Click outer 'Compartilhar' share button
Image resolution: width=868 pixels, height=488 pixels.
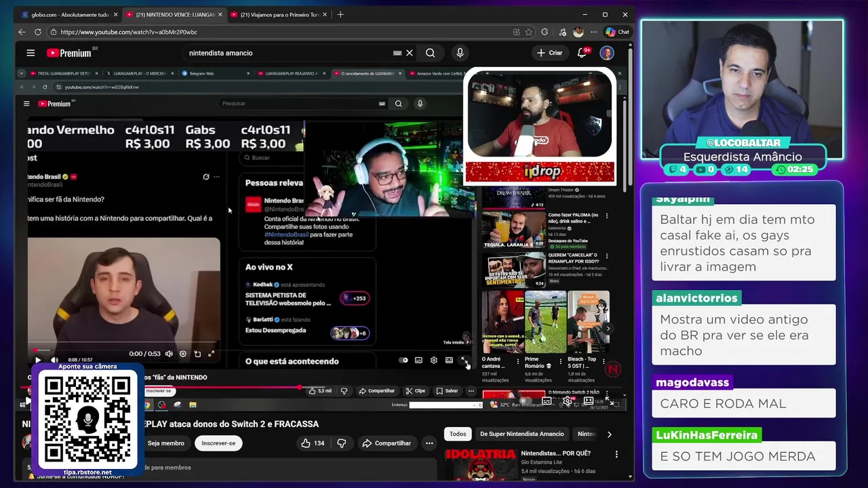[387, 443]
